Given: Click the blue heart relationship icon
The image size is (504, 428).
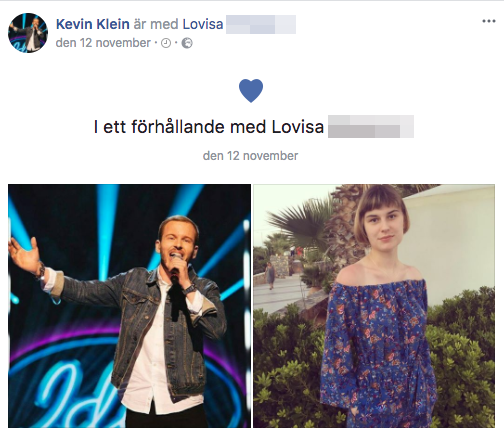Looking at the screenshot, I should coord(251,90).
